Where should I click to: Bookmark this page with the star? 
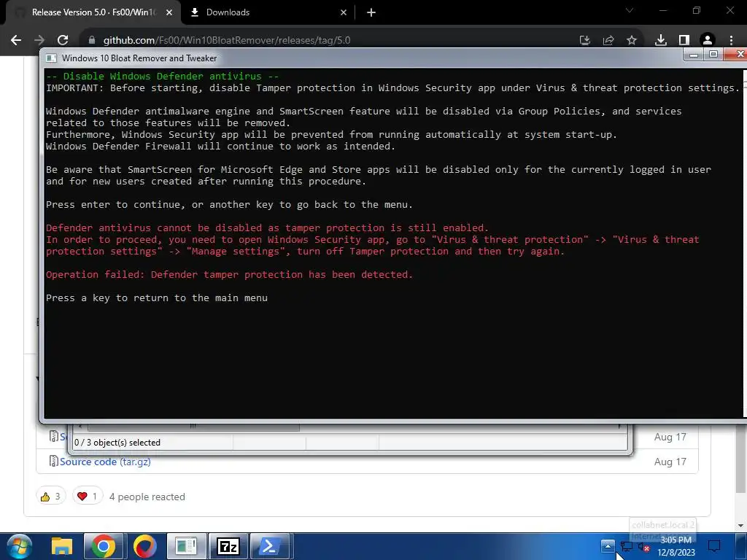632,40
